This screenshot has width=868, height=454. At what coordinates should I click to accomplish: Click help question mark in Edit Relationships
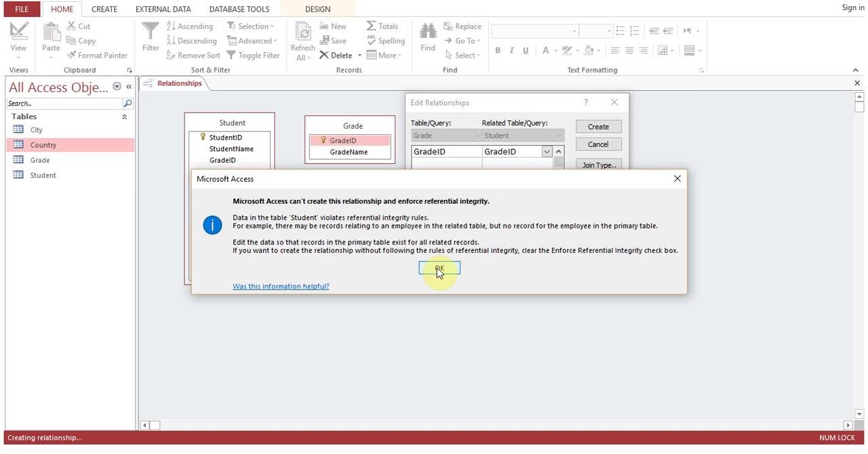point(585,102)
